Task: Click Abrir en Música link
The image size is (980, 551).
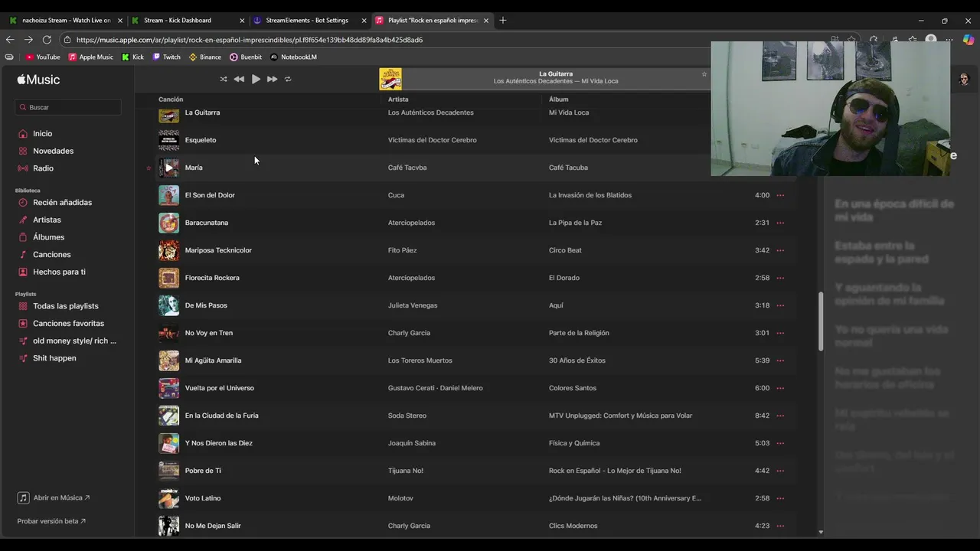Action: tap(54, 497)
